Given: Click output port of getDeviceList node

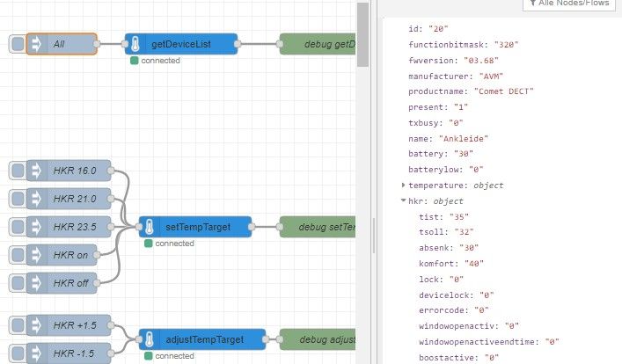Looking at the screenshot, I should [238, 44].
